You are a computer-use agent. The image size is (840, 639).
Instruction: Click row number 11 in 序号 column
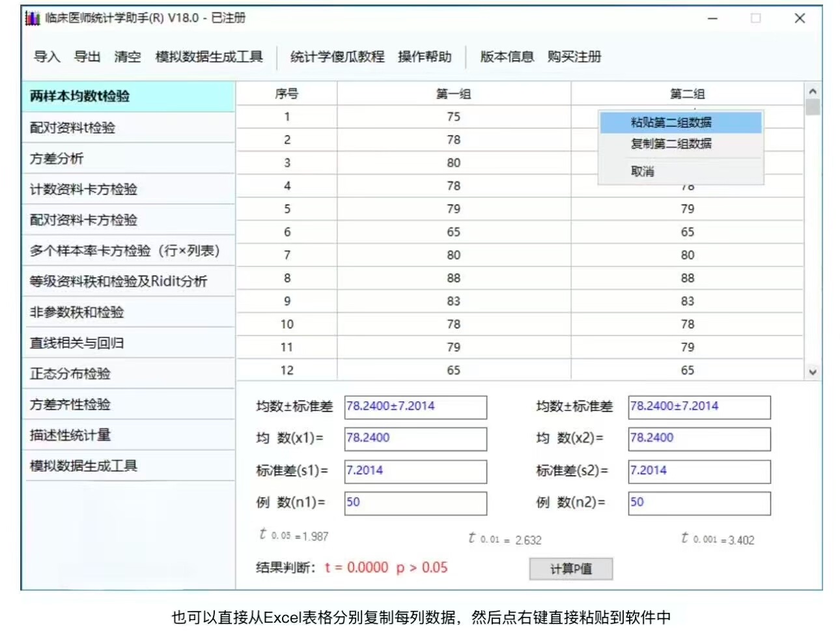coord(287,347)
